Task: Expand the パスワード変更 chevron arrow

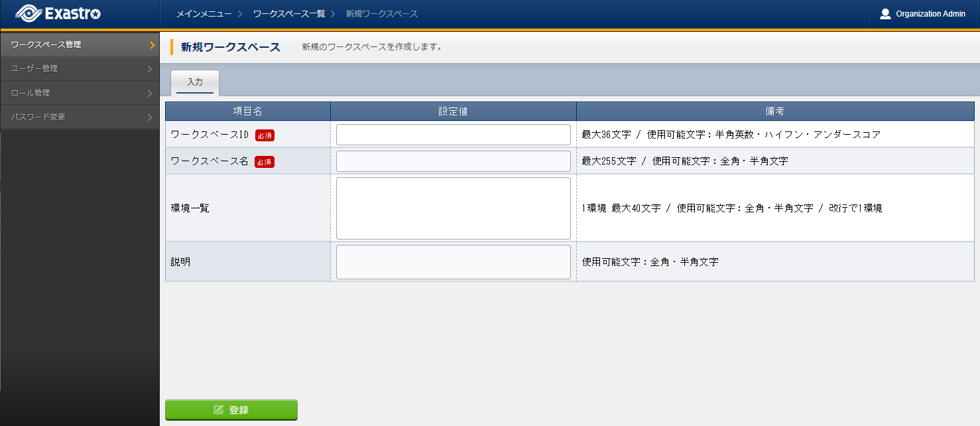Action: (x=150, y=117)
